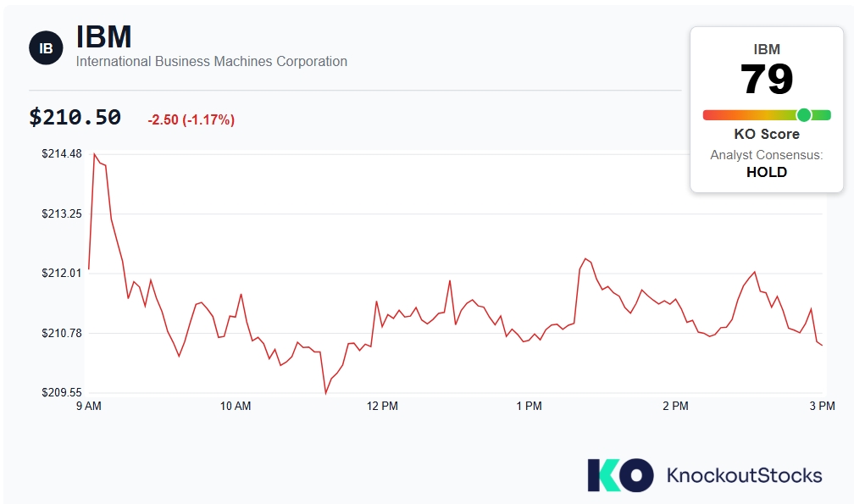Click the red-to-green KO Score gradient bar
Image resolution: width=854 pixels, height=504 pixels.
pos(766,115)
